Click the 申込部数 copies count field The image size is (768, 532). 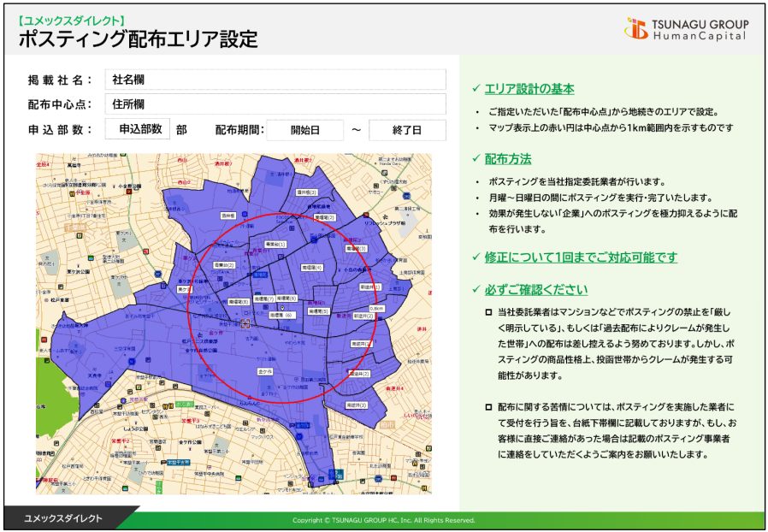[140, 129]
